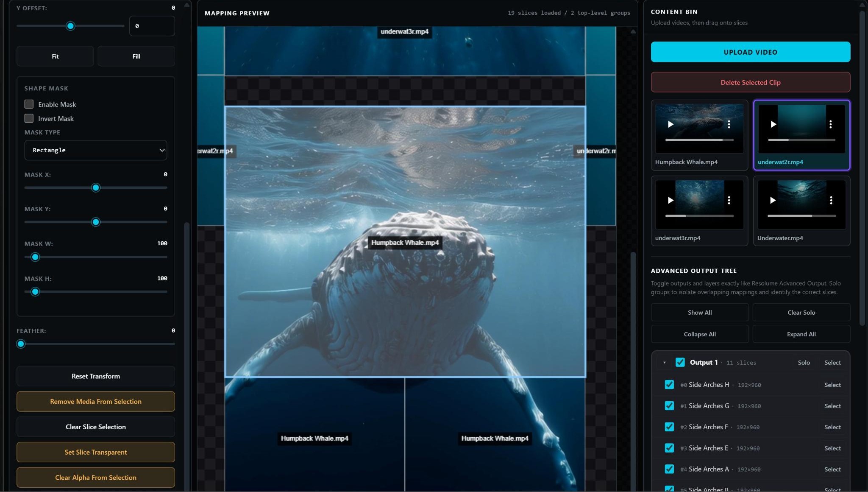Screen dimensions: 868x492
Task: Play the underwat2r.mp4 clip
Action: (773, 124)
